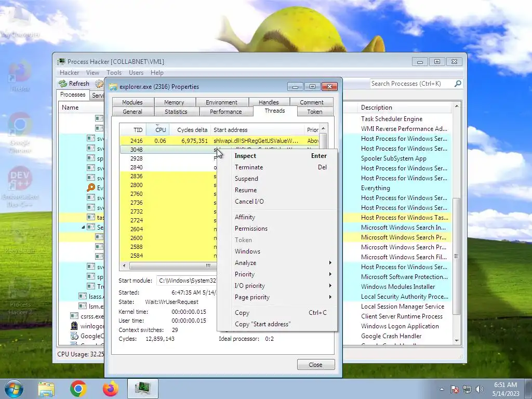Open the Processes tab in Process Hacker

(73, 95)
